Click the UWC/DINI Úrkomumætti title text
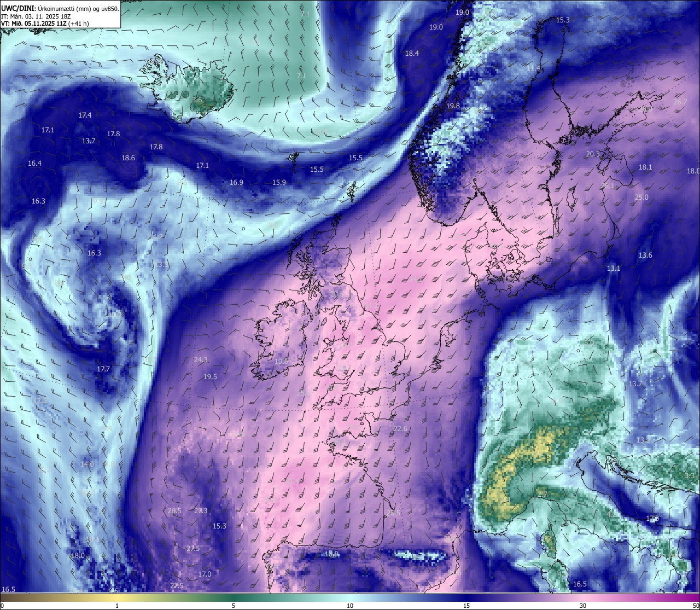This screenshot has width=700, height=610. tap(60, 8)
